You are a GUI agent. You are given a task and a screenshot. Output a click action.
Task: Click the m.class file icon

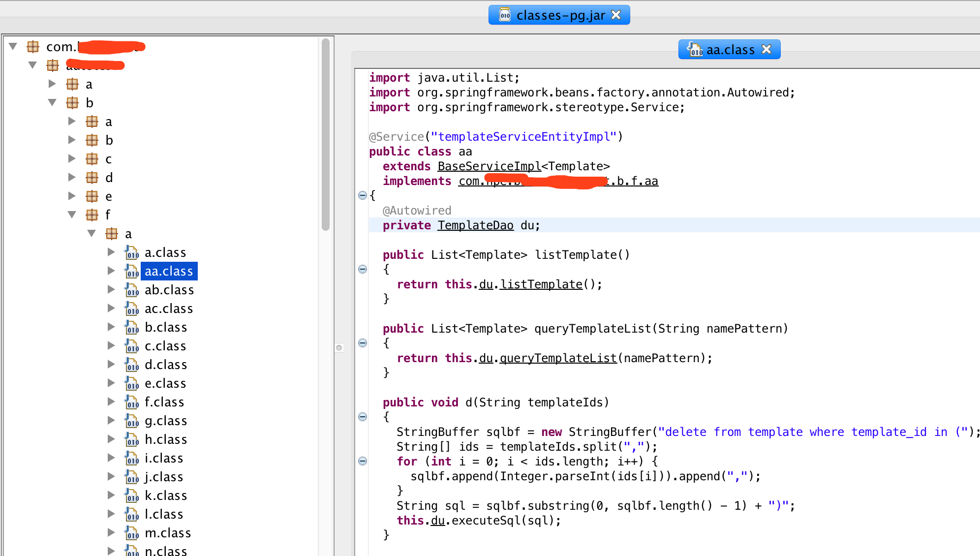[131, 532]
